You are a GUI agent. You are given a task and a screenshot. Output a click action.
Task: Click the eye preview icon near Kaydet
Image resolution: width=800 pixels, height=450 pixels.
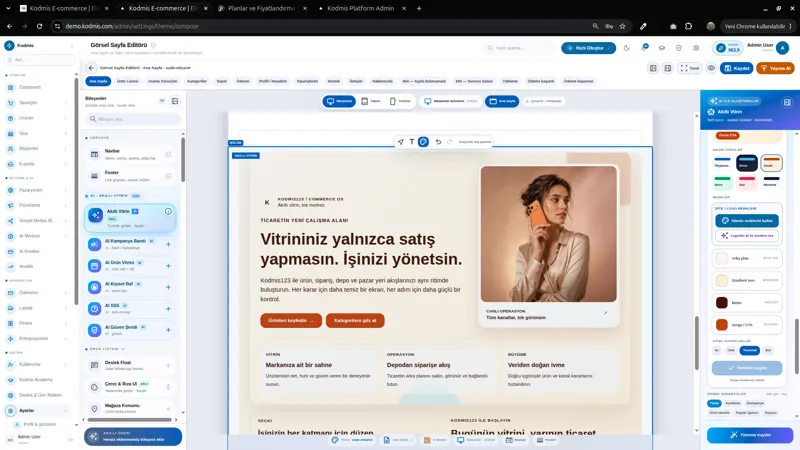point(711,68)
